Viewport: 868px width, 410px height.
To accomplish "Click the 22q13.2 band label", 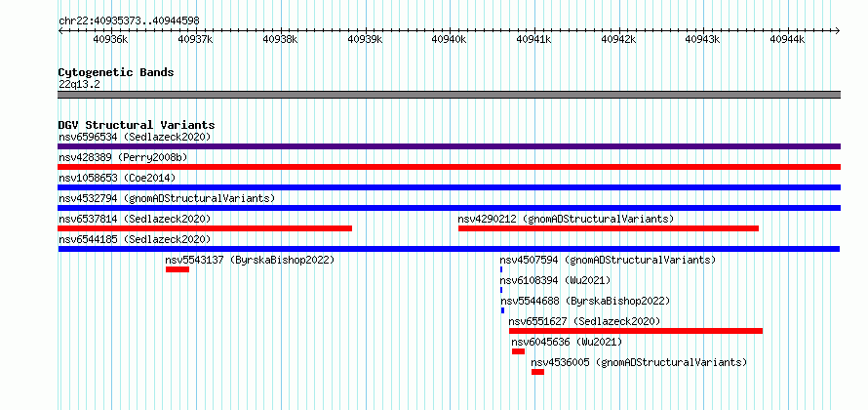I will (x=79, y=85).
